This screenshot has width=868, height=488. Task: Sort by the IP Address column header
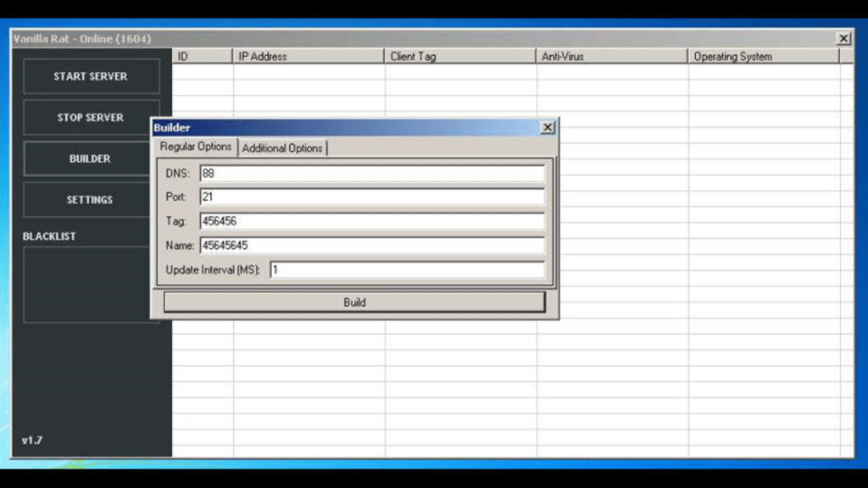pyautogui.click(x=309, y=57)
